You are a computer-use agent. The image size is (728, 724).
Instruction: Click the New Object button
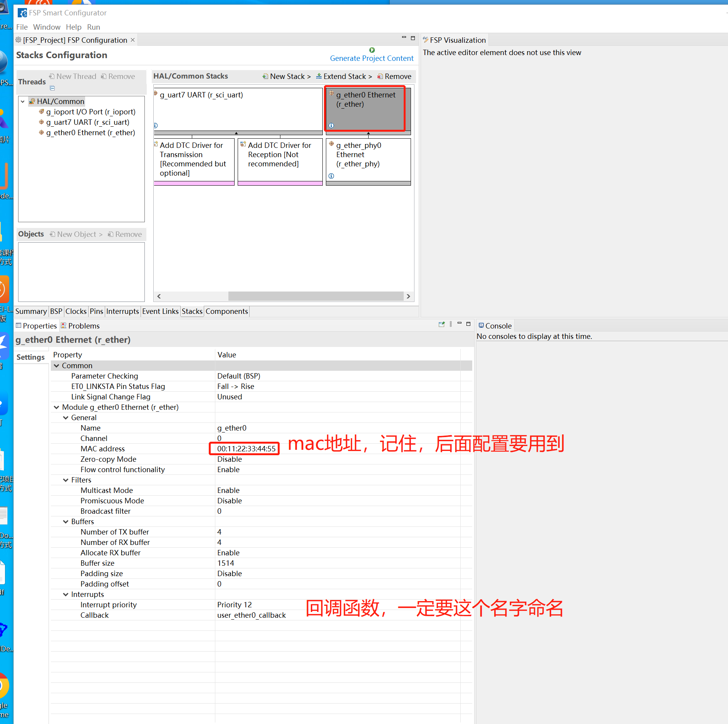click(76, 234)
